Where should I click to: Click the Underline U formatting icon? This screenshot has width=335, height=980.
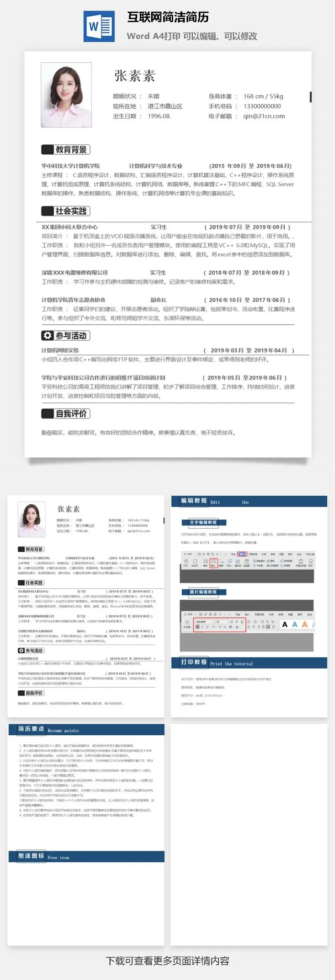[207, 627]
